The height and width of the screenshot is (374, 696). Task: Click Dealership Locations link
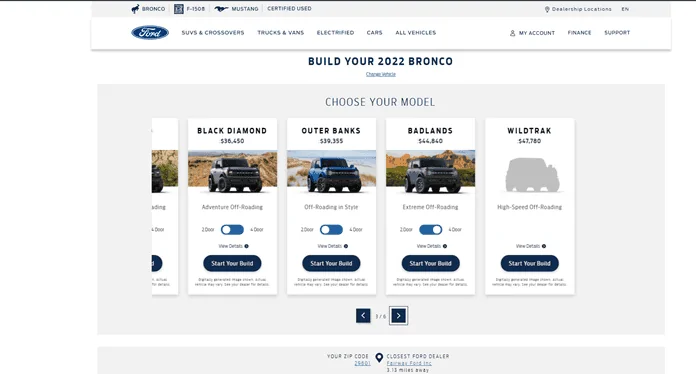[581, 9]
